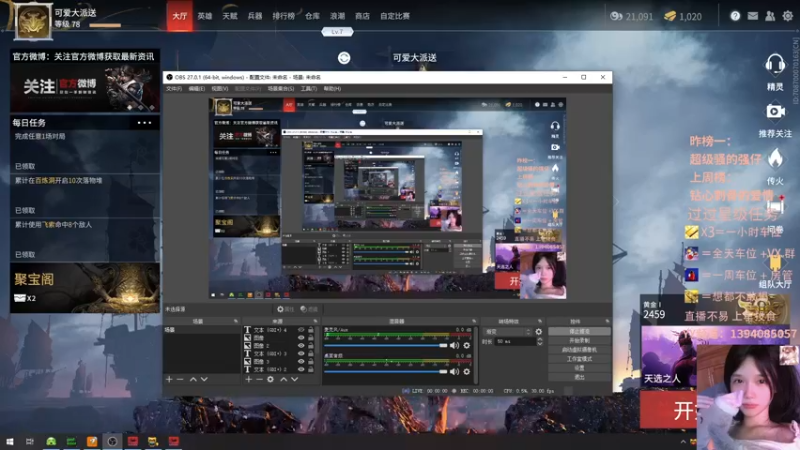Screen dimensions: 800x450
Task: Click the player avatar 可爱大派送
Action: [x=33, y=21]
